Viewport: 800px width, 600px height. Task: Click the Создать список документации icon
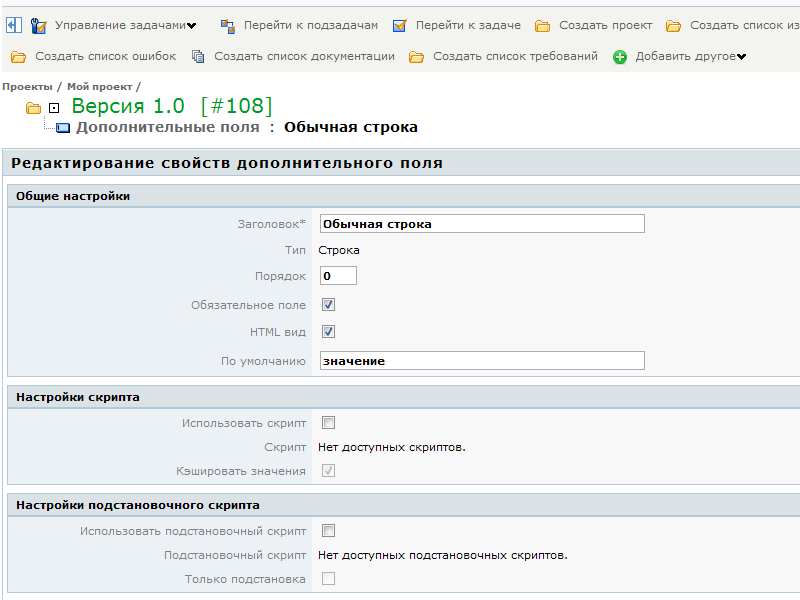click(198, 57)
